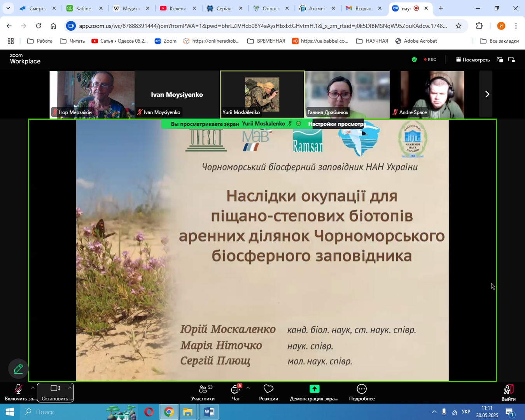Open the View layout button
Screen dimensions: 525x420
[x=473, y=59]
